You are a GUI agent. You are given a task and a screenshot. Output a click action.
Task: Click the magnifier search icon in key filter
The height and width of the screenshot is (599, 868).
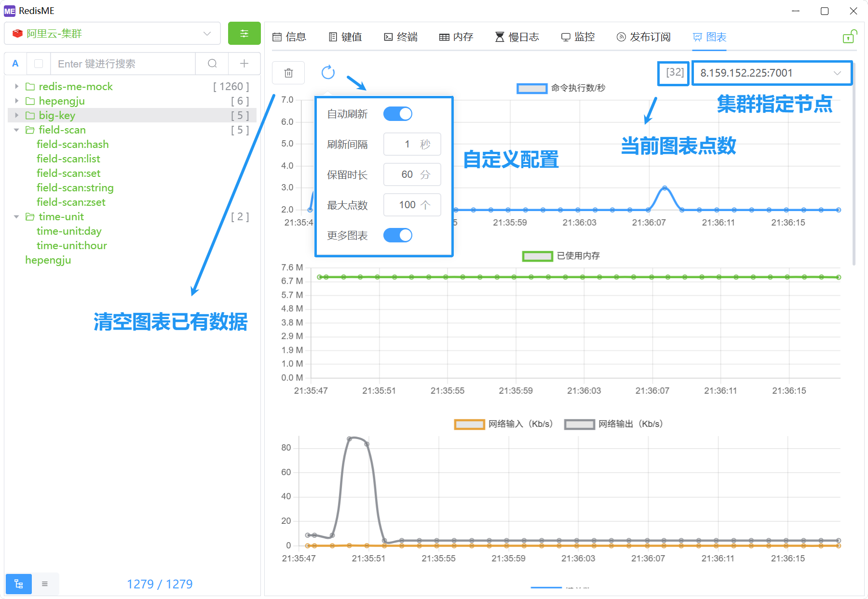[x=212, y=64]
